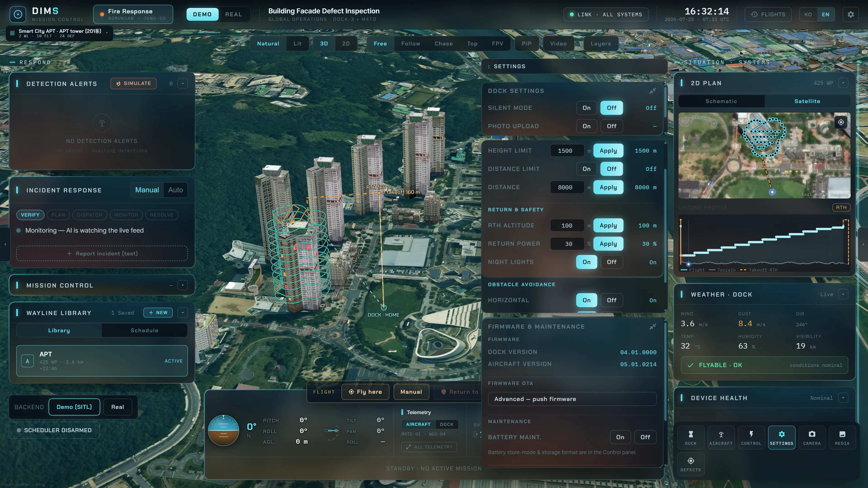
Task: Apply the RTH Altitude value
Action: pos(608,226)
